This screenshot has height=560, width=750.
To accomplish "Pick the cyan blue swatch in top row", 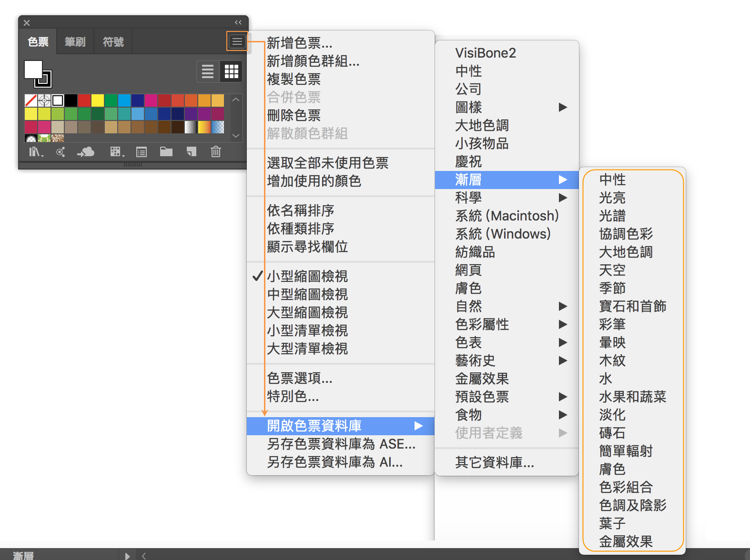I will tap(124, 100).
